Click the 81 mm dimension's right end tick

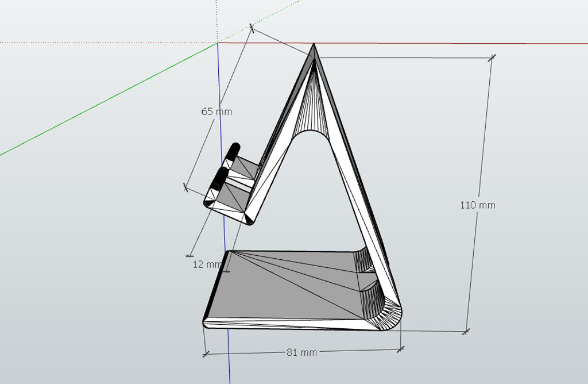pyautogui.click(x=401, y=348)
